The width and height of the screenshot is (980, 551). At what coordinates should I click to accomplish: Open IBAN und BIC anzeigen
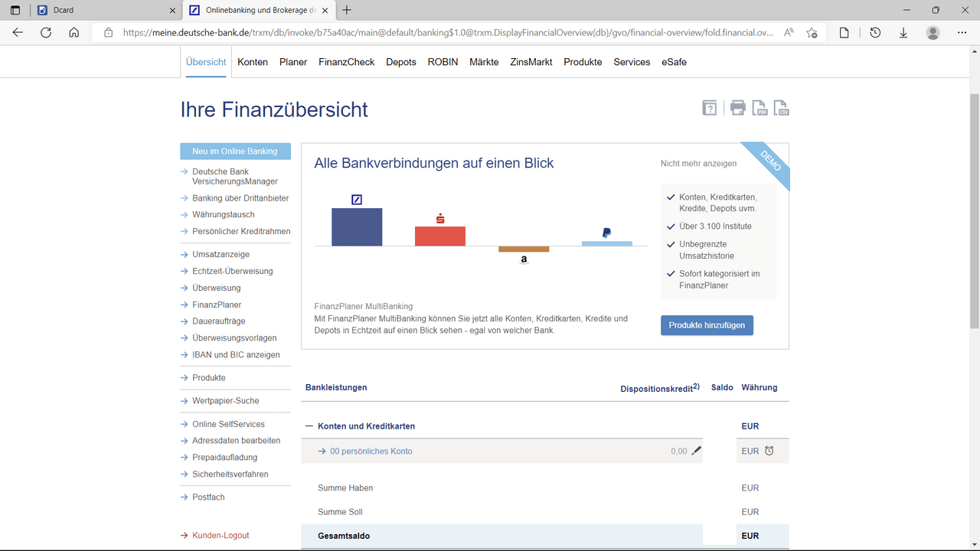click(236, 355)
